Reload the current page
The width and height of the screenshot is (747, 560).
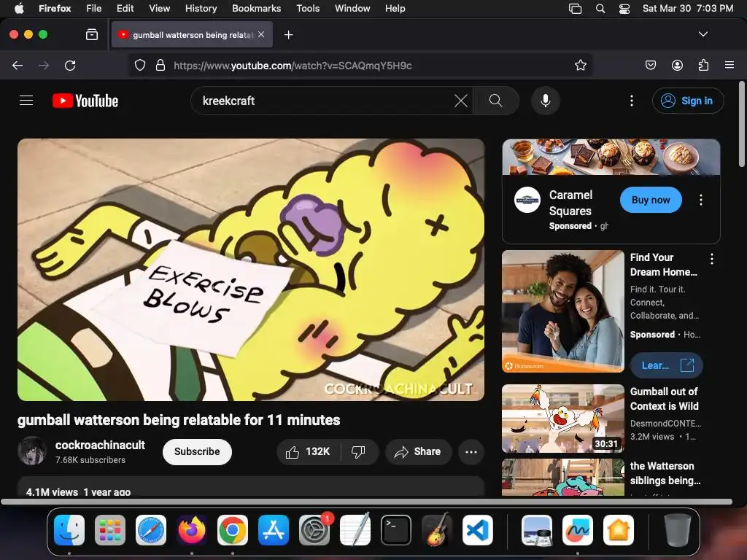click(x=70, y=65)
